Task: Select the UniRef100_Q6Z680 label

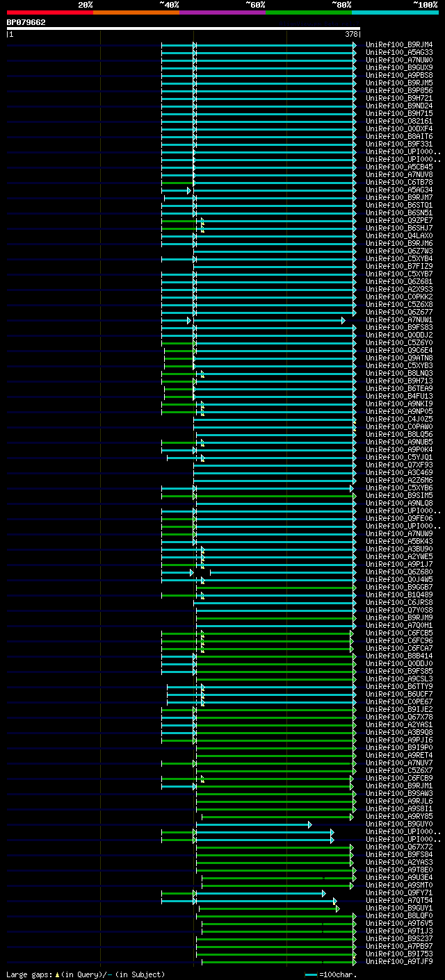Action: [x=399, y=572]
